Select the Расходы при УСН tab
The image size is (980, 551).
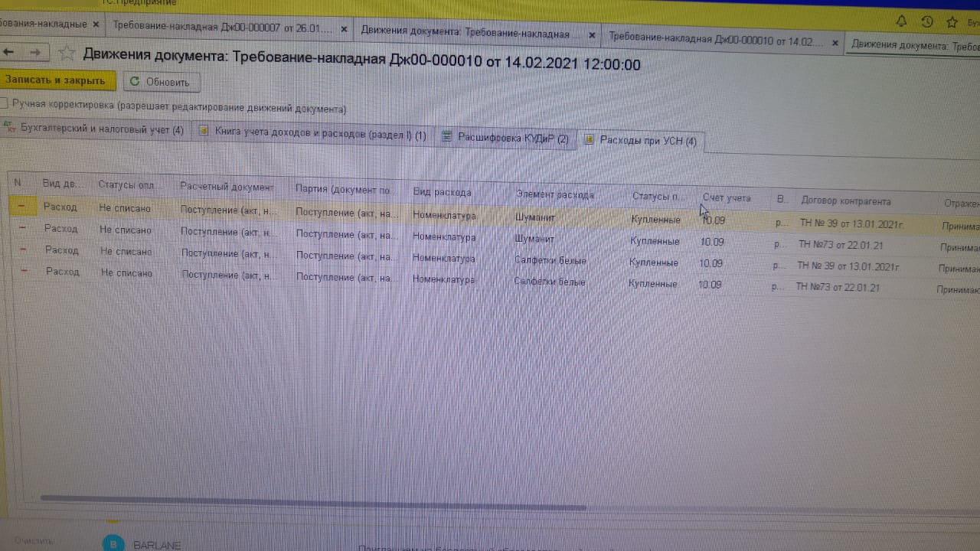point(641,141)
